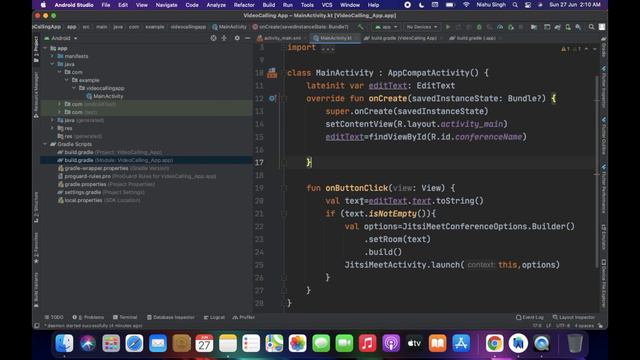Fold the onCreate function on line 12
640x360 pixels.
284,98
